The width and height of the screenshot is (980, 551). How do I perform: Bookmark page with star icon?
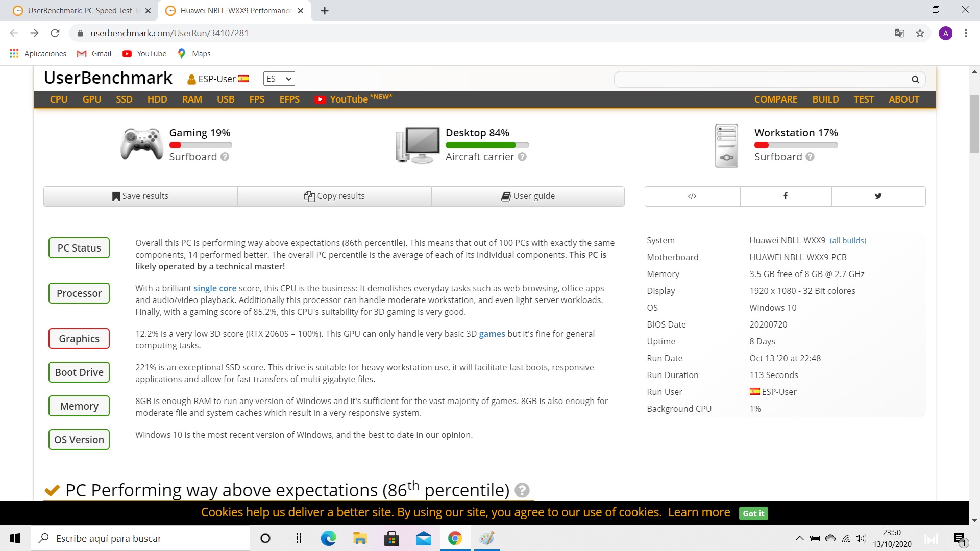pyautogui.click(x=920, y=33)
